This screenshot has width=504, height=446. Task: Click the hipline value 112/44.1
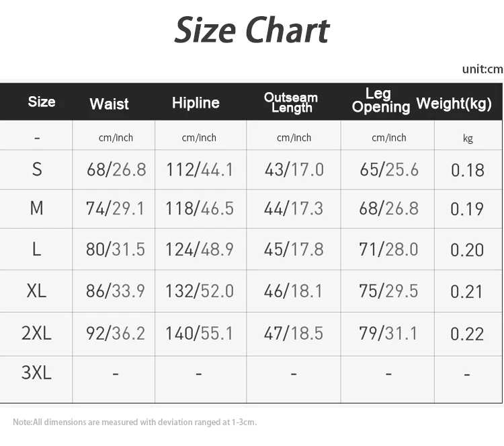pos(200,170)
